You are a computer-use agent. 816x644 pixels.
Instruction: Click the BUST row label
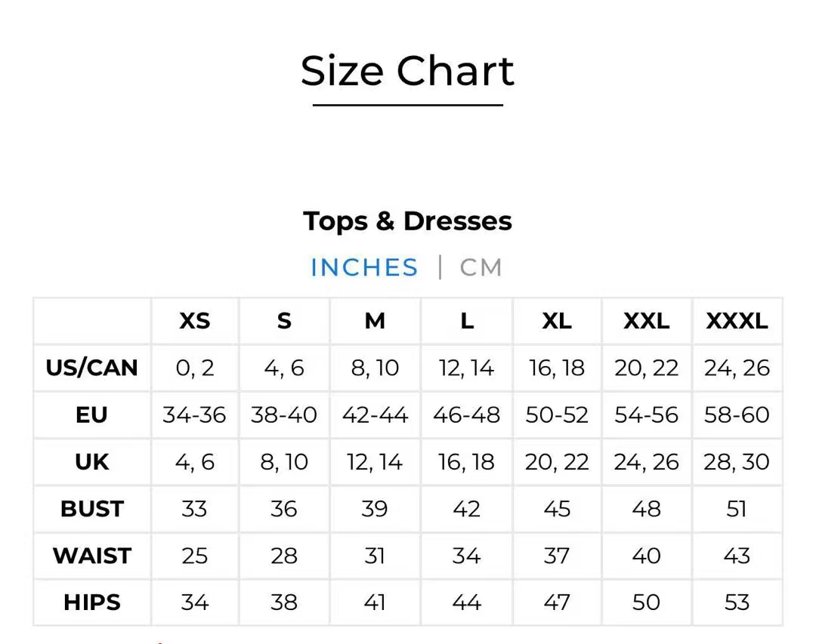point(91,508)
